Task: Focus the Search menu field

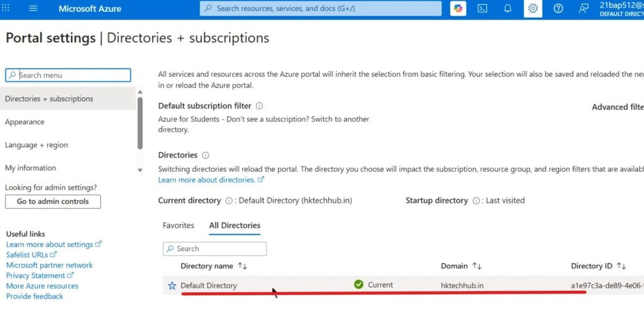Action: [x=68, y=76]
